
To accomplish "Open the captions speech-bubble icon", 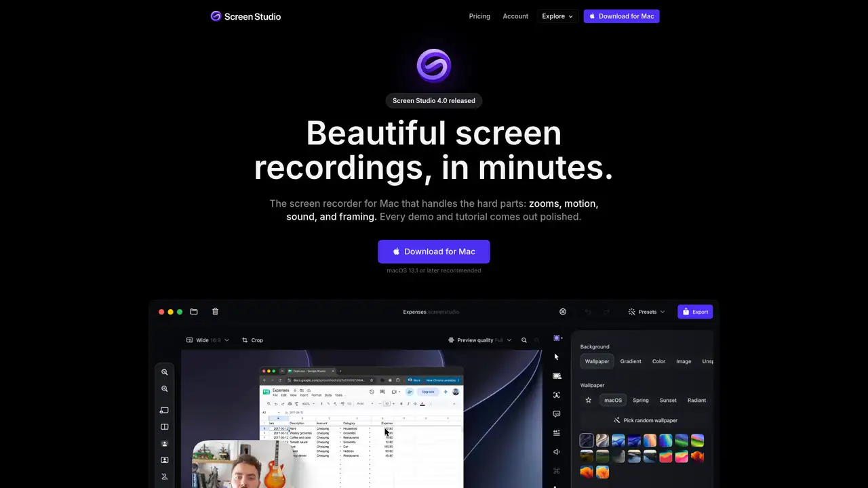I will click(x=557, y=414).
